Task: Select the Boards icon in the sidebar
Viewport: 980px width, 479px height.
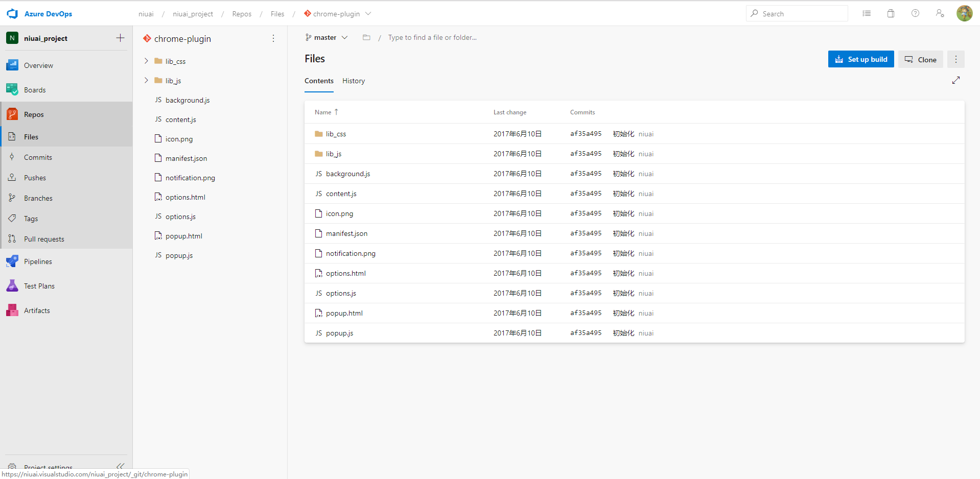Action: [12, 89]
